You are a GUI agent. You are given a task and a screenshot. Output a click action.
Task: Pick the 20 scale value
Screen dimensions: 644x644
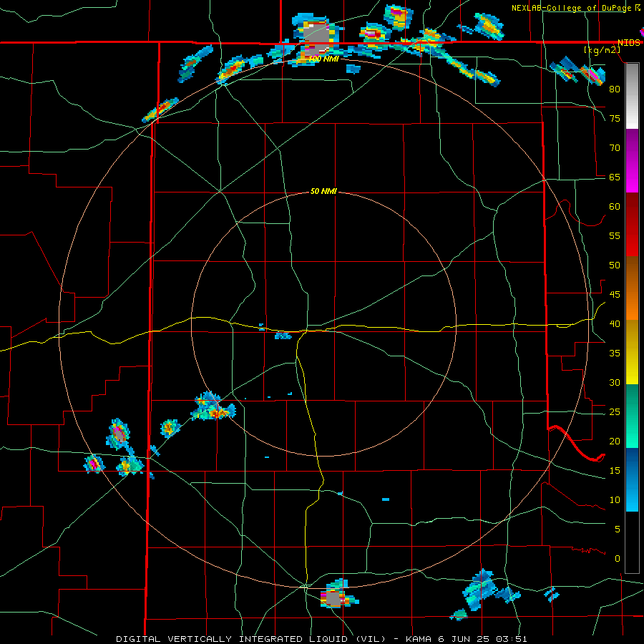615,441
